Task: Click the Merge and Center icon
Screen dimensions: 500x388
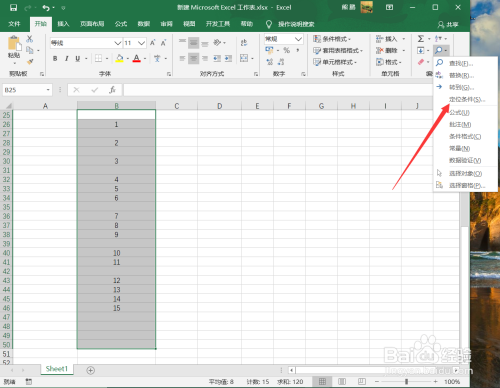Action: [244, 59]
